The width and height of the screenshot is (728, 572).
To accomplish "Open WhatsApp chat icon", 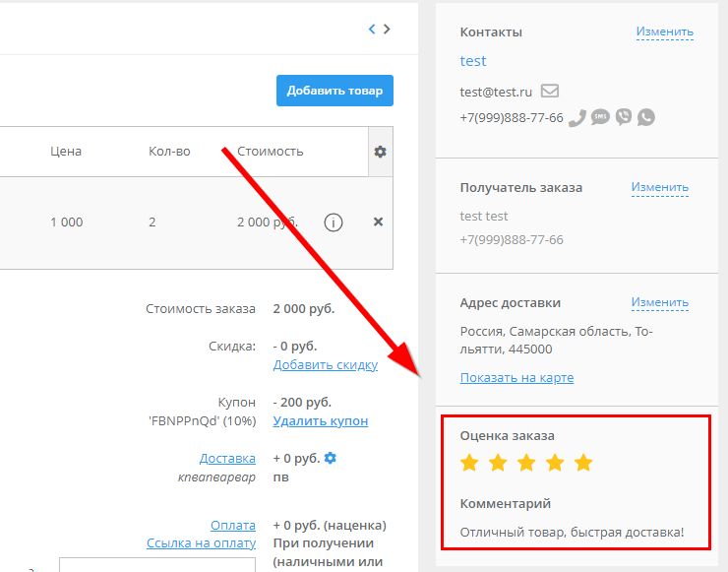I will pyautogui.click(x=645, y=117).
